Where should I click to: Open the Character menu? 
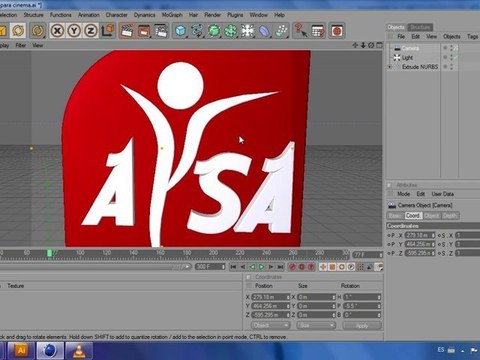116,15
